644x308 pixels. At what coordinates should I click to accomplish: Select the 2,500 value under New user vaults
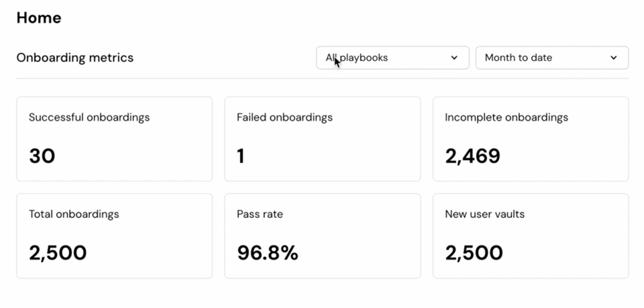click(x=474, y=253)
